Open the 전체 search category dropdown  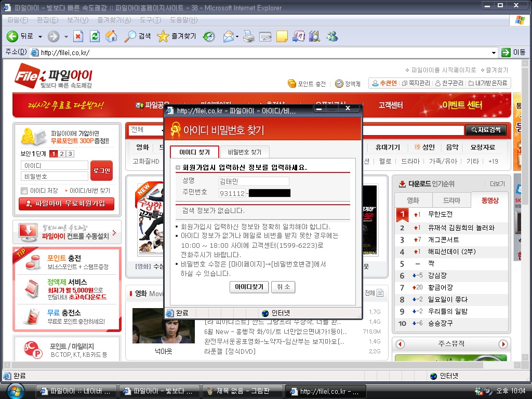point(146,130)
